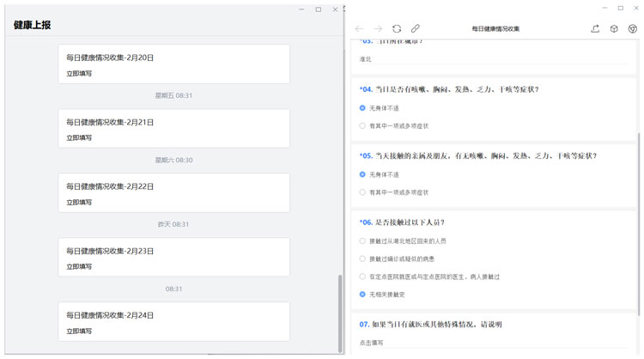Maximize the 健康上报 chat window
The height and width of the screenshot is (359, 644).
coord(318,9)
